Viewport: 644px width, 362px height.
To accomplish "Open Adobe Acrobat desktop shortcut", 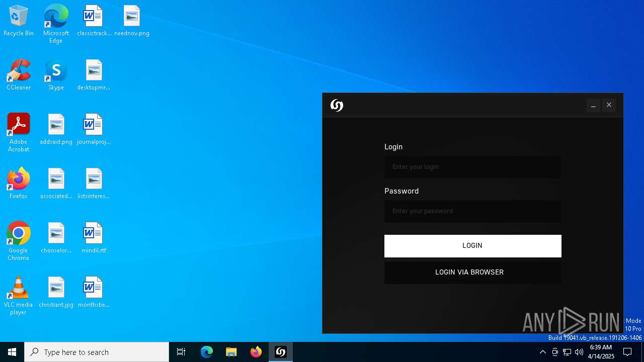I will pos(19,133).
